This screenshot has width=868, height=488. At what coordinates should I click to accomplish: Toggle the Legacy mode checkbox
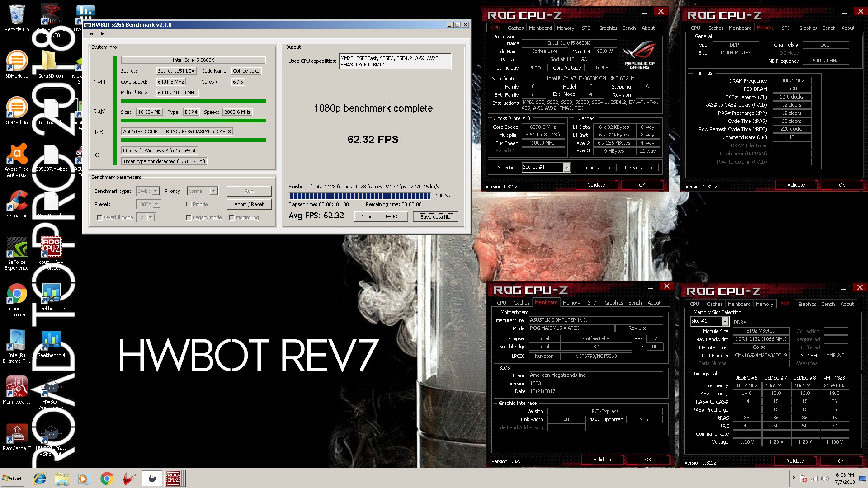pos(189,217)
